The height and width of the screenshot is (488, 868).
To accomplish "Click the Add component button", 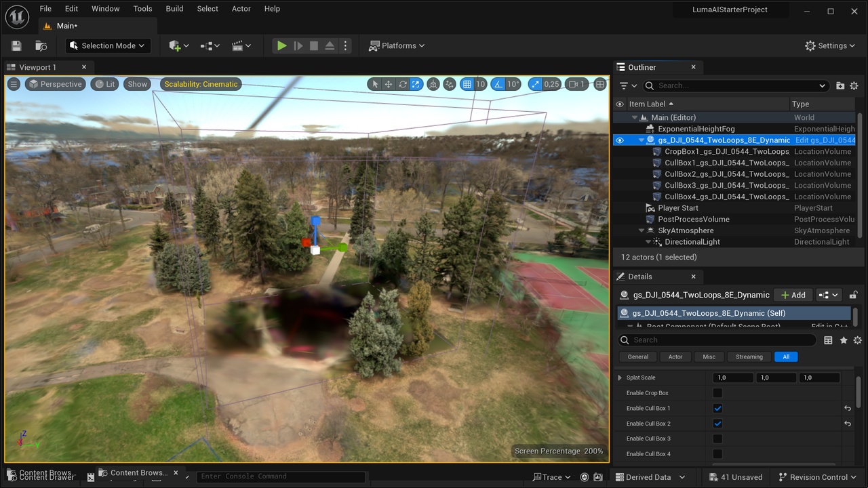I will 793,295.
